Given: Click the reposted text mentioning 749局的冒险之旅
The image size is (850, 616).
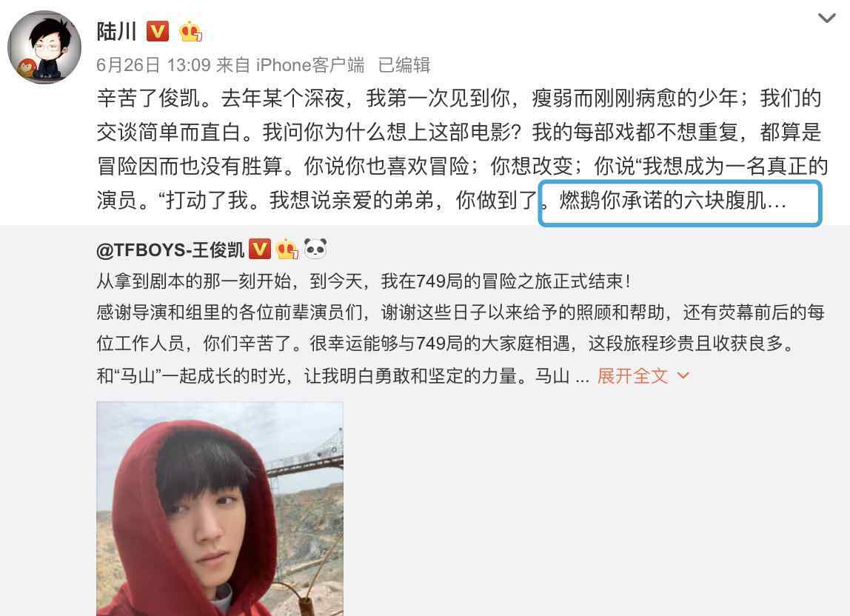Looking at the screenshot, I should (364, 281).
